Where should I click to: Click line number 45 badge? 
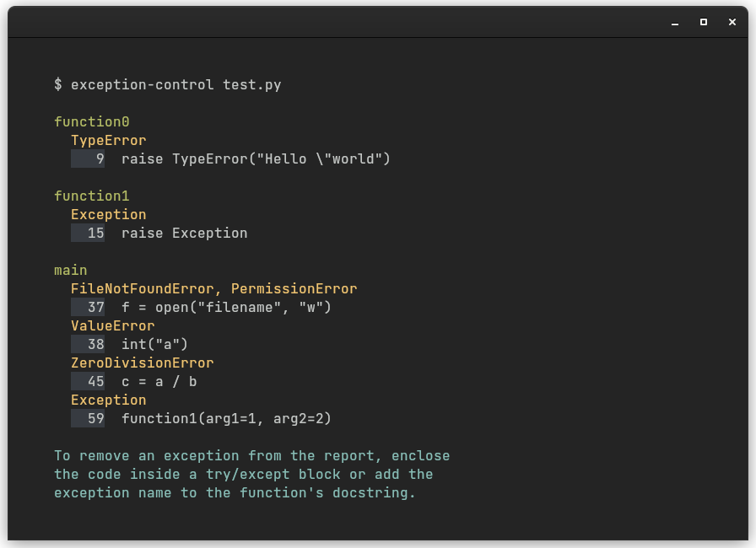tap(88, 381)
